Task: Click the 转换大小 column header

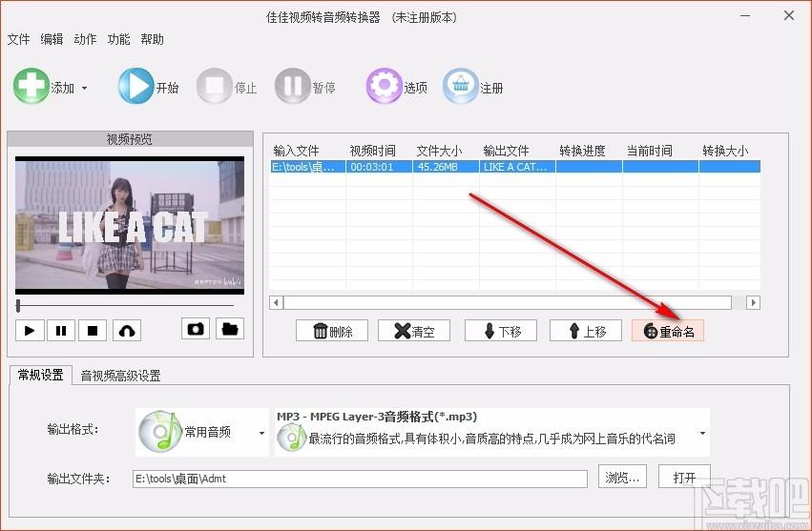Action: pyautogui.click(x=725, y=151)
